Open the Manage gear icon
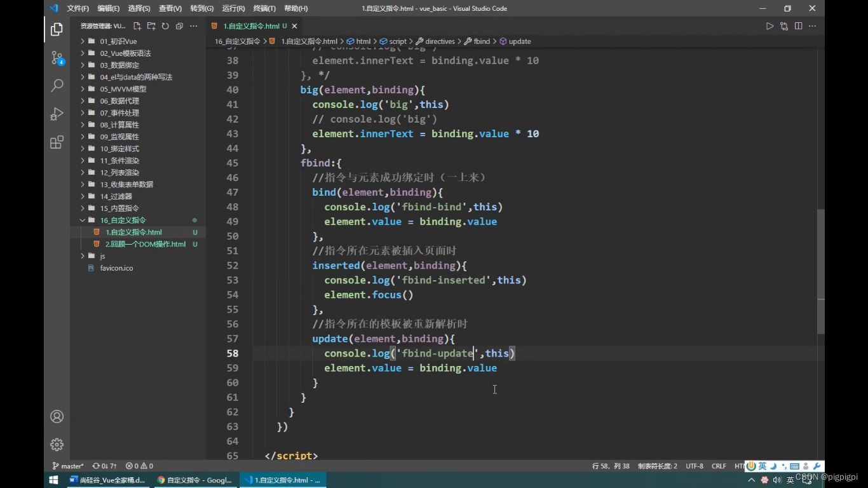 [57, 444]
